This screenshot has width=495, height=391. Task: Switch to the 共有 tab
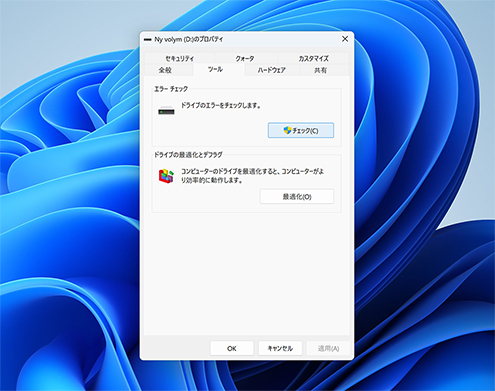321,70
